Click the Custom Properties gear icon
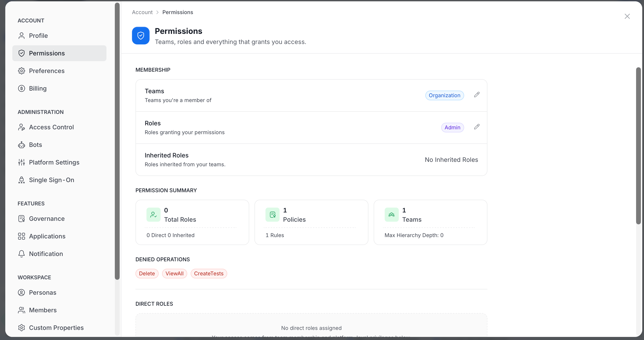Viewport: 644px width, 340px height. tap(22, 328)
